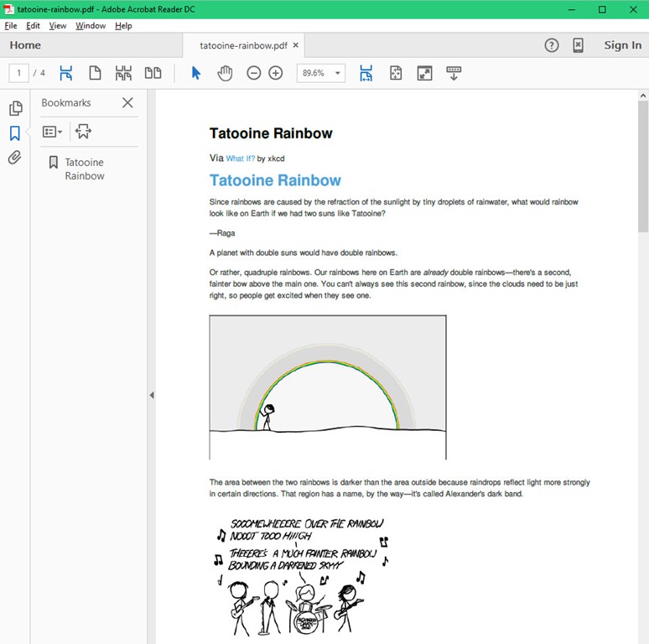Image resolution: width=649 pixels, height=644 pixels.
Task: Zoom in with the plus button
Action: (276, 73)
